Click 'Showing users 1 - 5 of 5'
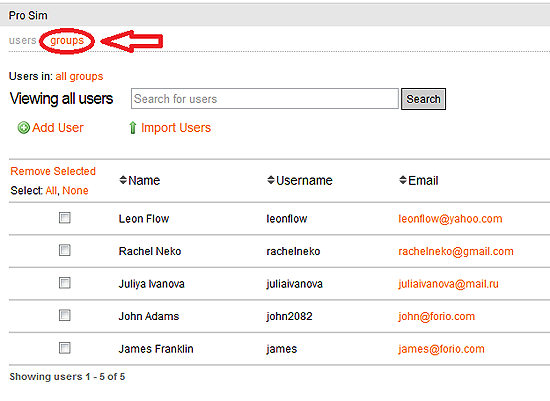 tap(67, 377)
